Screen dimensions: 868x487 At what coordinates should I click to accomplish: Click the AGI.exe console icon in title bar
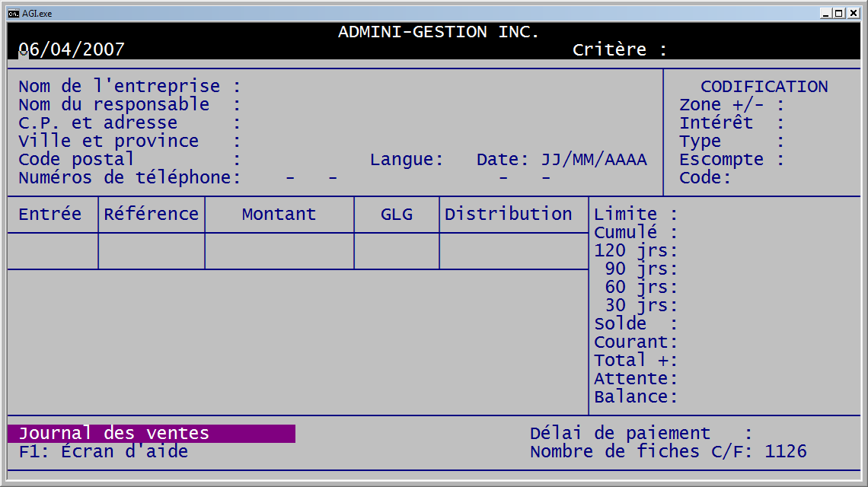coord(13,13)
